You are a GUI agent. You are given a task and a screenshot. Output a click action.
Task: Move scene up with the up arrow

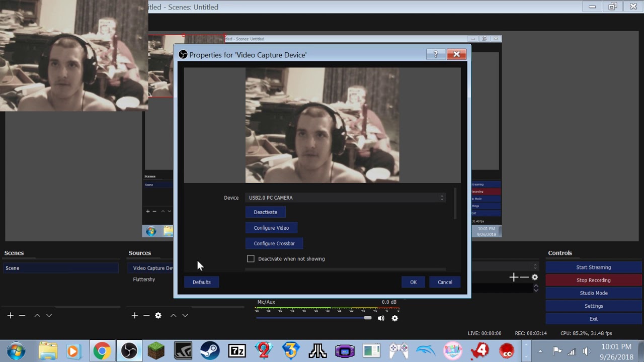[x=37, y=315]
